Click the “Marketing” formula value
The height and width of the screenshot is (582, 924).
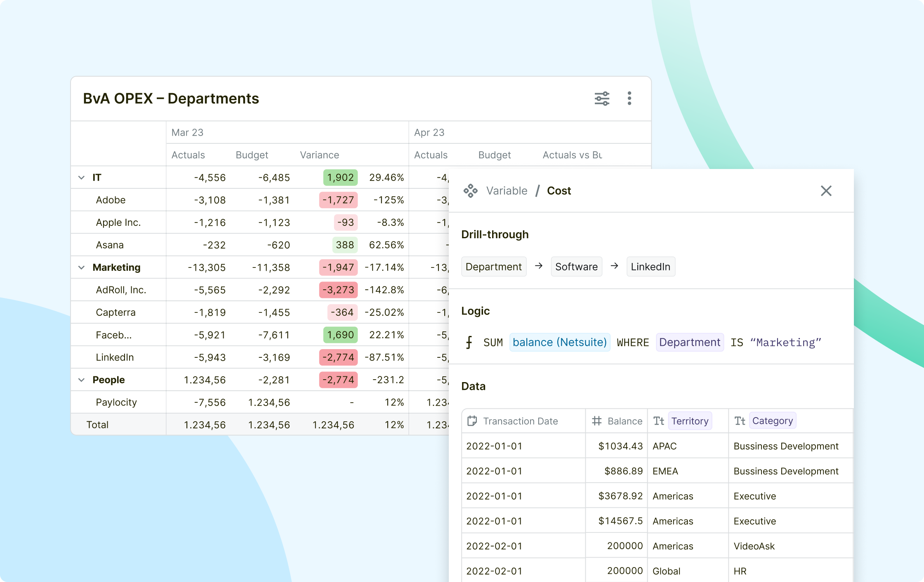coord(785,343)
